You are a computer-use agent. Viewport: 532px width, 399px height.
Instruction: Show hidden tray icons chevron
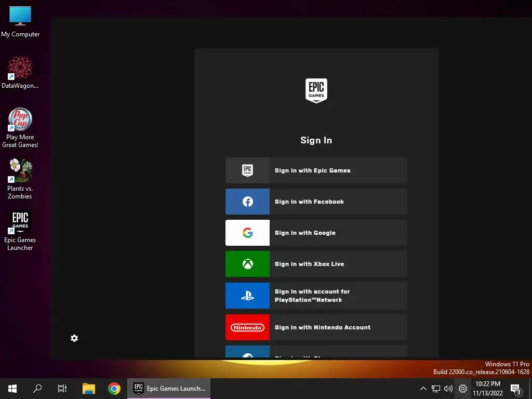click(423, 389)
